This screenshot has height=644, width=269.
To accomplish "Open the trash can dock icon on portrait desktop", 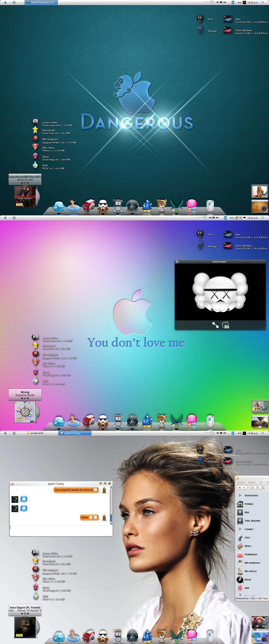I will pos(210,636).
